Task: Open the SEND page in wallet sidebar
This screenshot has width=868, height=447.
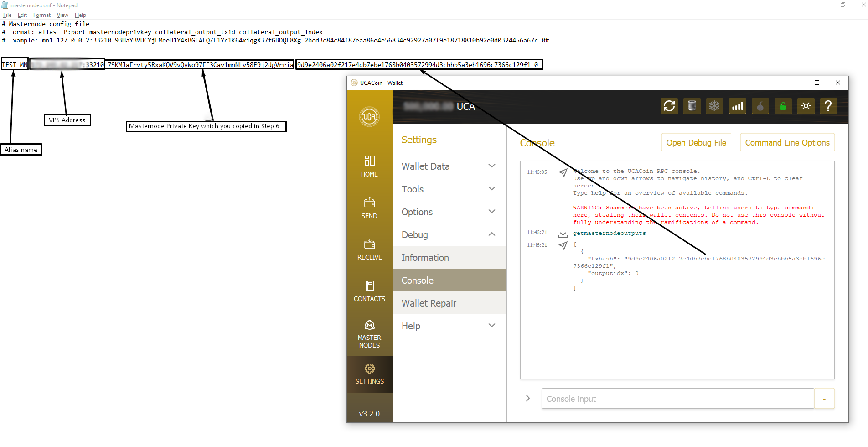Action: [369, 208]
